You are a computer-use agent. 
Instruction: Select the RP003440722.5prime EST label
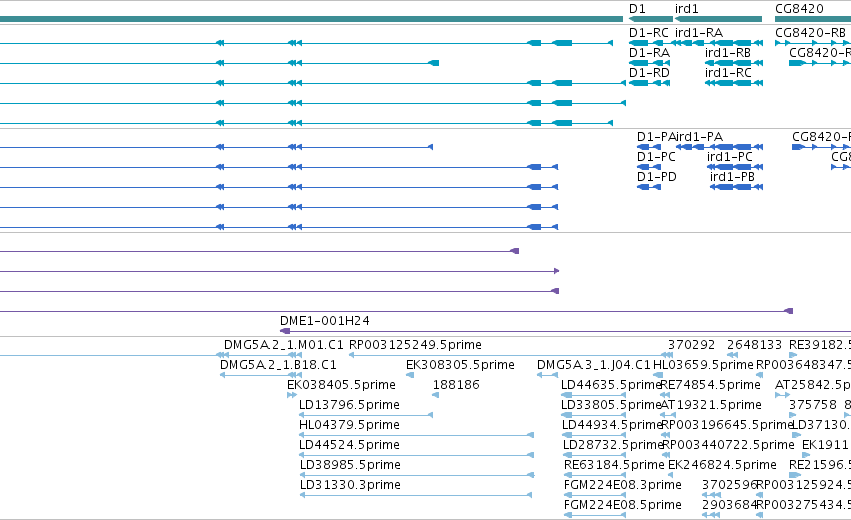point(728,445)
